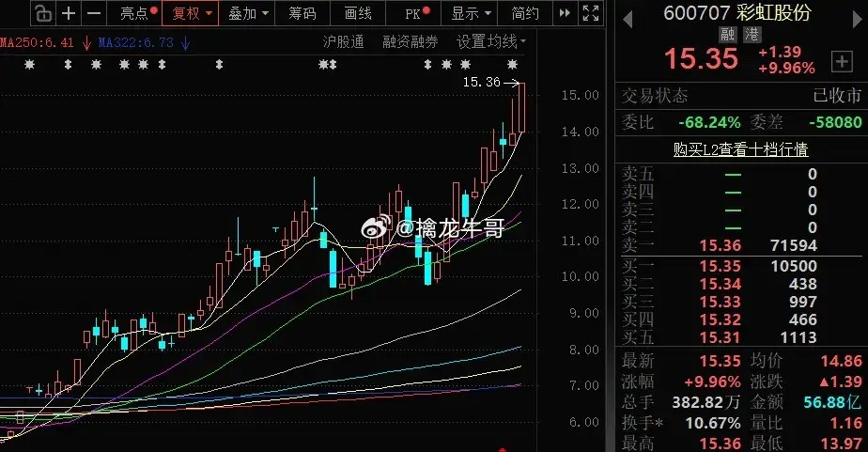Viewport: 868px width, 452px height.
Task: Click the 换手 value 10.67%
Action: click(x=713, y=423)
